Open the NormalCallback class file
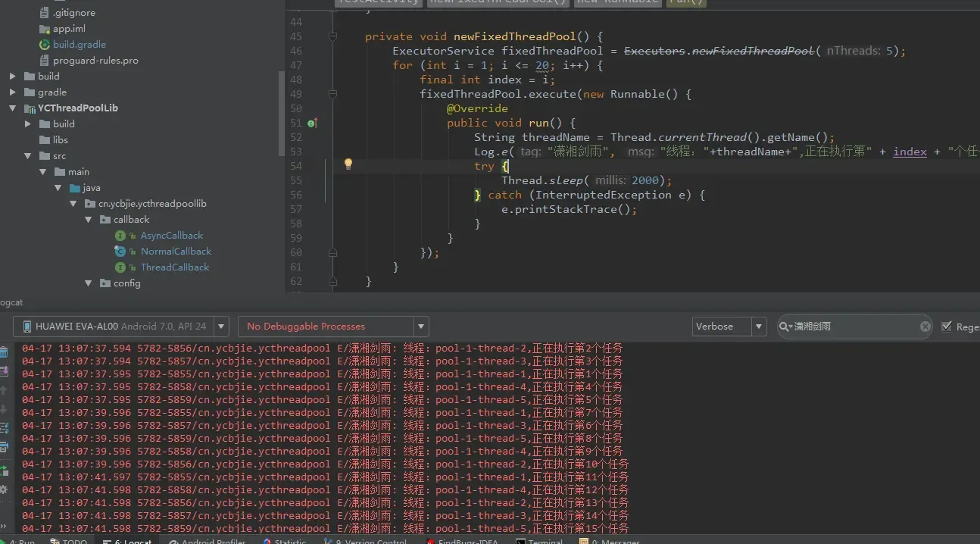Image resolution: width=980 pixels, height=544 pixels. [x=176, y=252]
